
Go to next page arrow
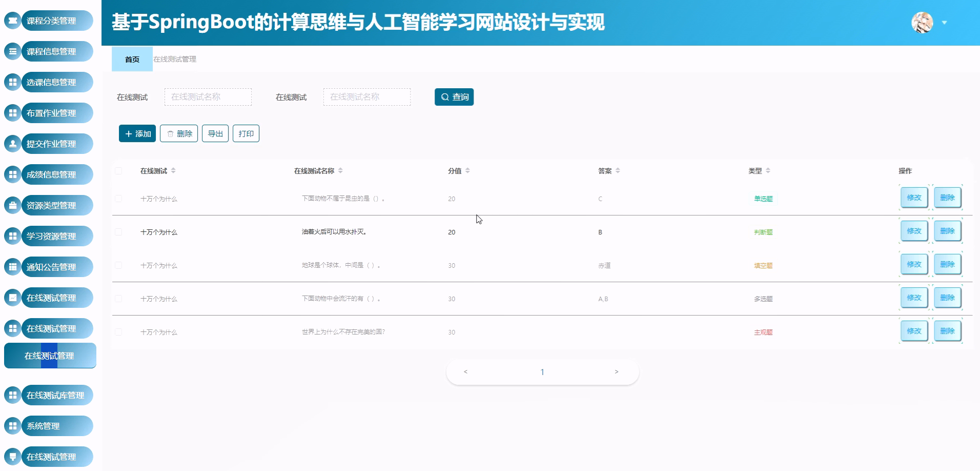click(617, 371)
